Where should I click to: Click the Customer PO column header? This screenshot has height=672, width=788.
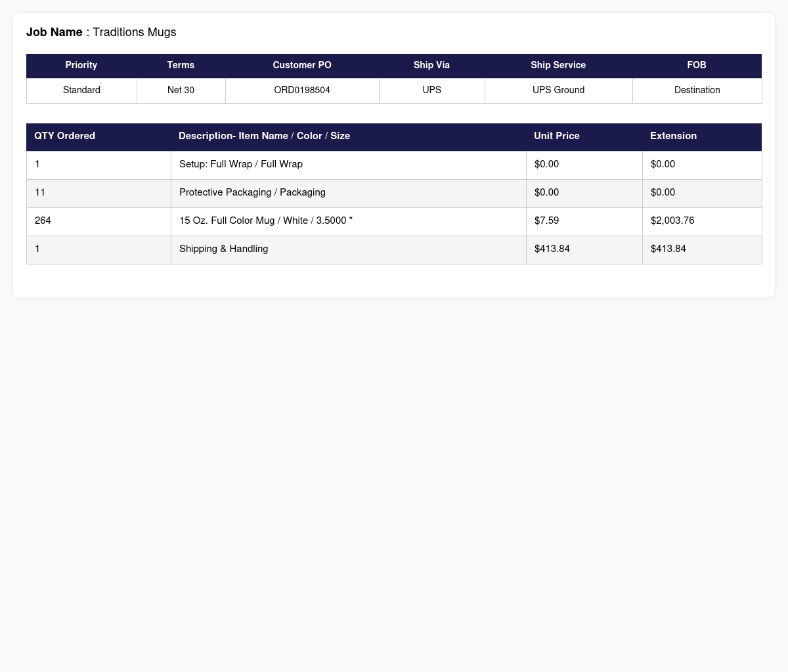[x=302, y=66]
